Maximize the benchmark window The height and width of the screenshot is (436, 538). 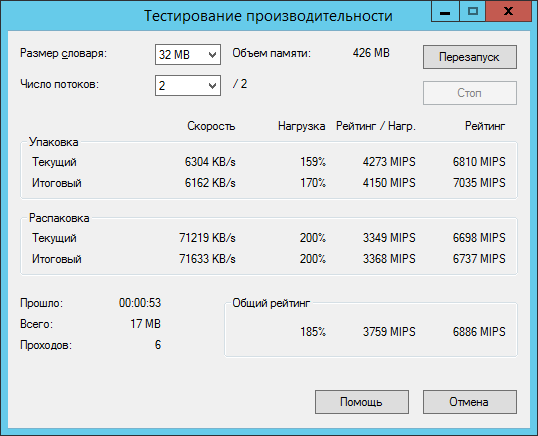472,11
